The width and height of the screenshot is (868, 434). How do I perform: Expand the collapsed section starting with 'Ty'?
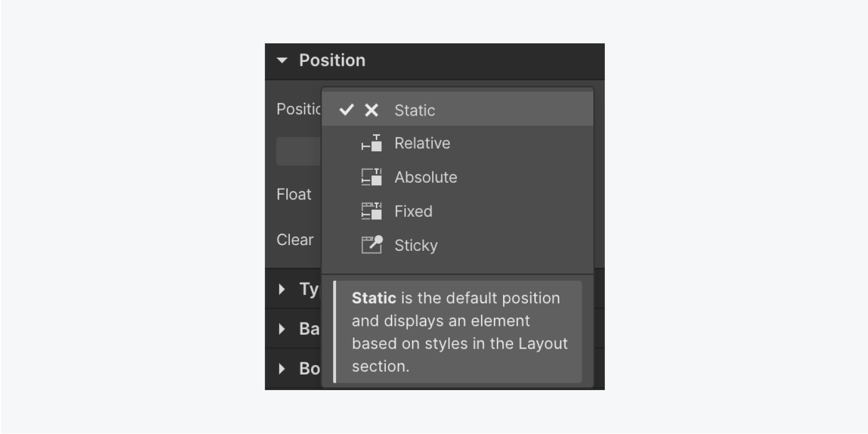(282, 289)
